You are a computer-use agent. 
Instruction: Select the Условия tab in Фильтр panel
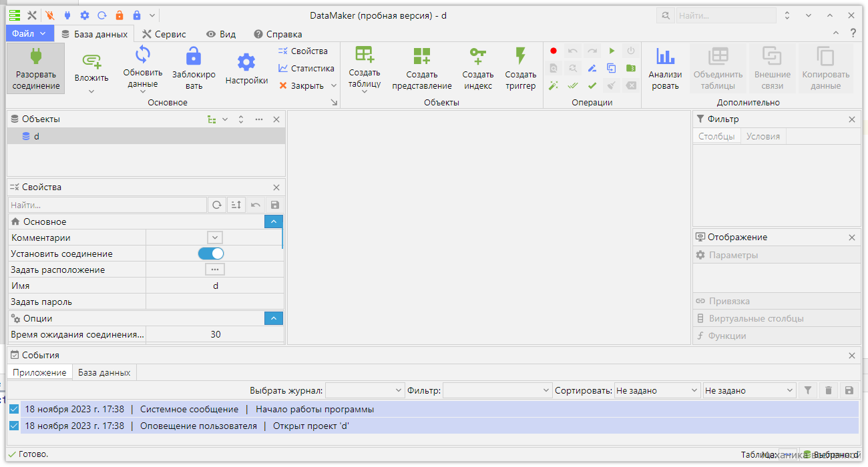click(x=763, y=136)
